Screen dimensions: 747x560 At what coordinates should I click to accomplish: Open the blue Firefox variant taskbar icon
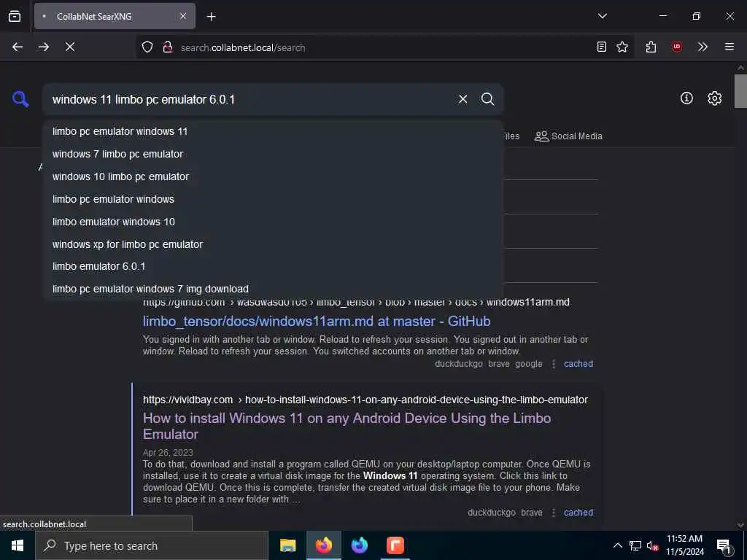(359, 545)
